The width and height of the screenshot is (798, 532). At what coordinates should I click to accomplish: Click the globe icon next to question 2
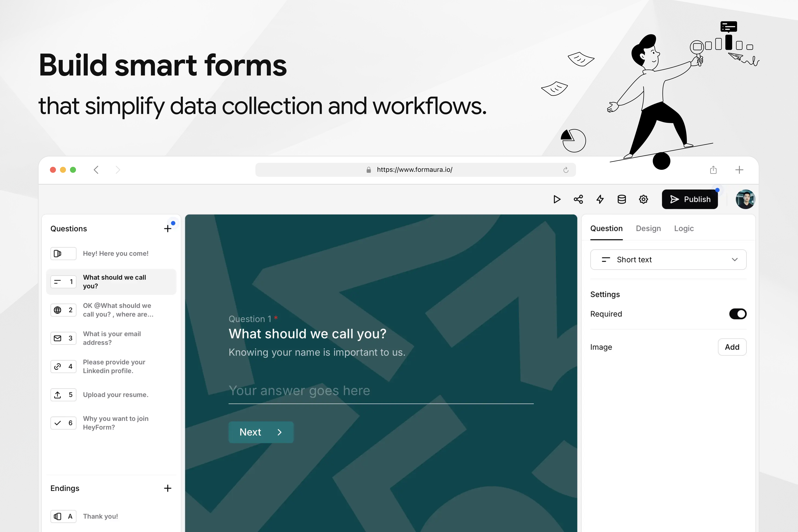pos(57,310)
